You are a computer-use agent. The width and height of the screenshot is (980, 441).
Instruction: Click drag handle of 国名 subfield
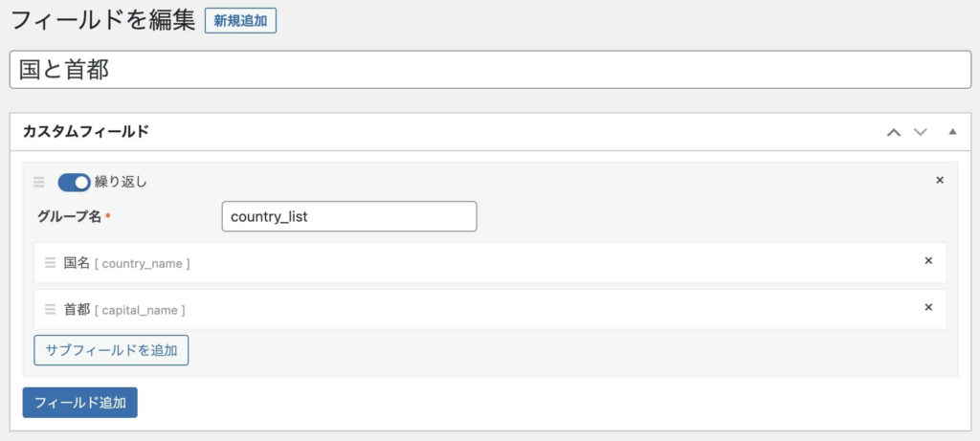(x=50, y=262)
